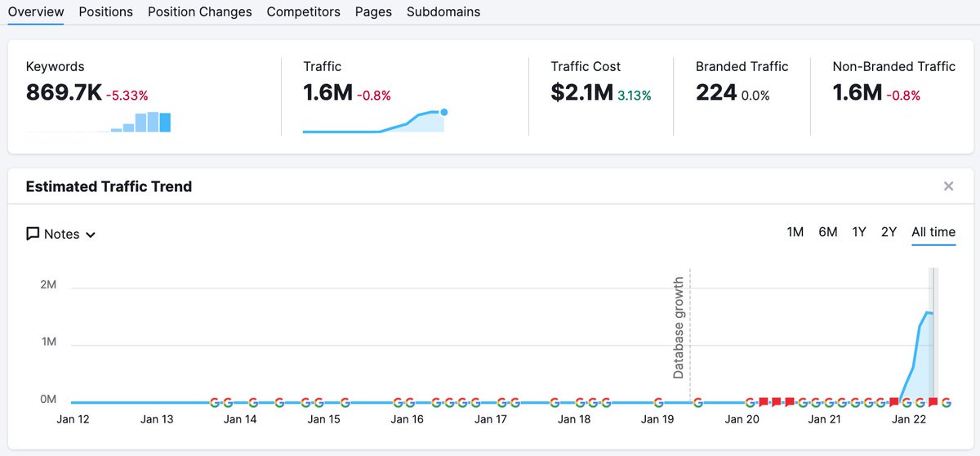
Task: Click lone Google marker between Jan 14 and Jan 15
Action: click(279, 402)
